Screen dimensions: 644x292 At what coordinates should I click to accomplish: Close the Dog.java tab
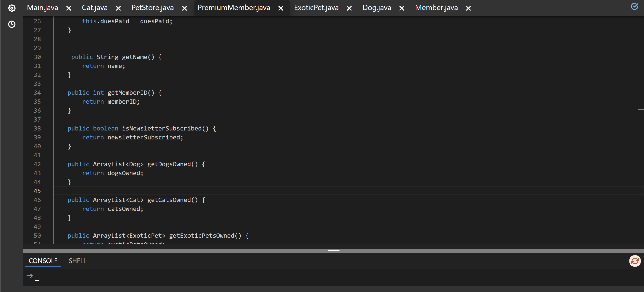pyautogui.click(x=402, y=8)
